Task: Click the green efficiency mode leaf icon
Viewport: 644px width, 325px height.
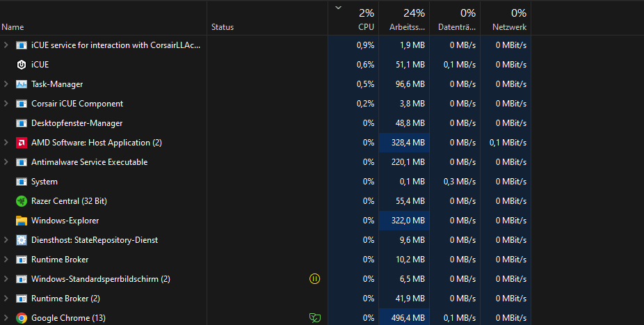Action: tap(314, 318)
